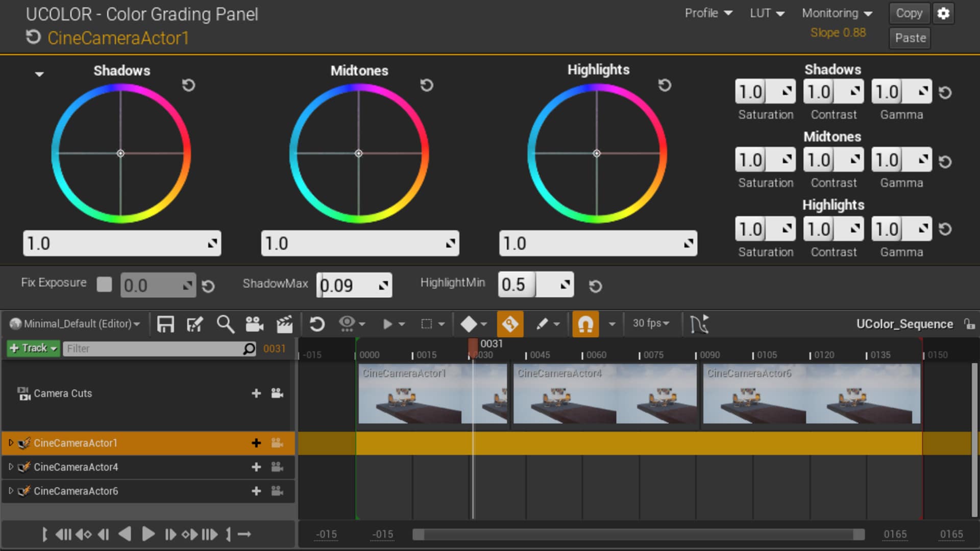
Task: Open the LUT menu
Action: 766,13
